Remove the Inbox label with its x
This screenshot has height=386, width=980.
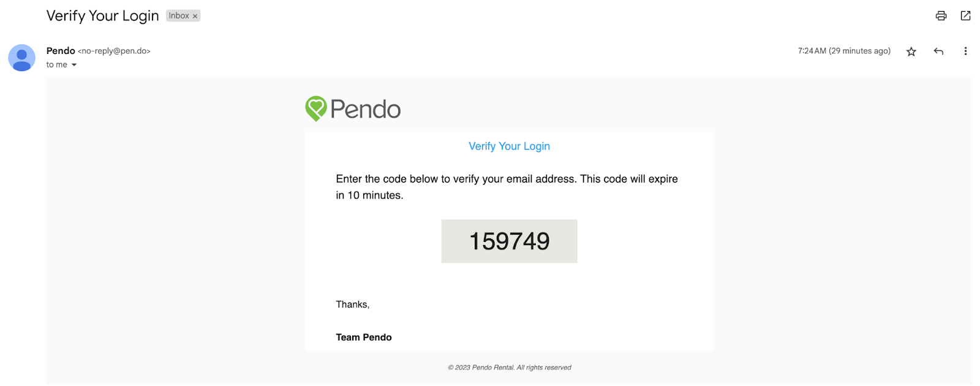[x=195, y=17]
